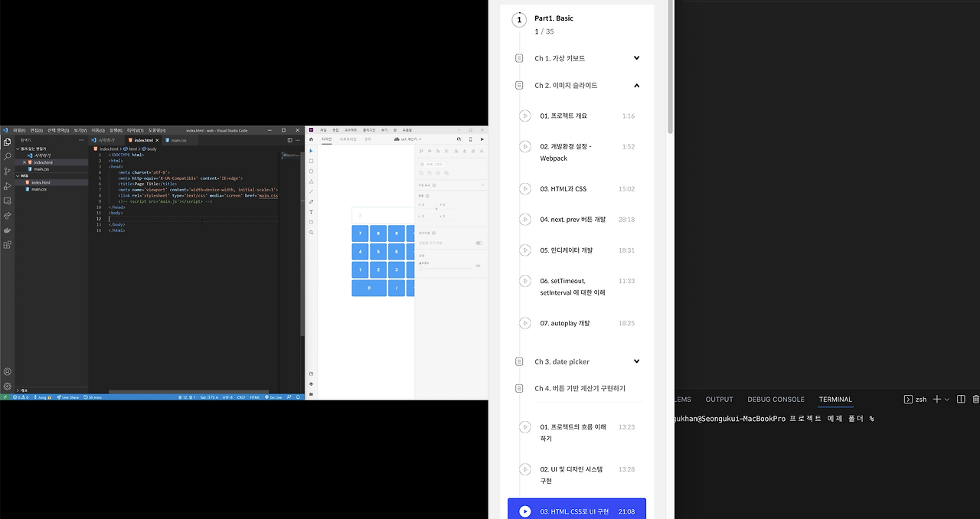980x519 pixels.
Task: Open the VS Code Explorer view icon
Action: pyautogui.click(x=7, y=142)
